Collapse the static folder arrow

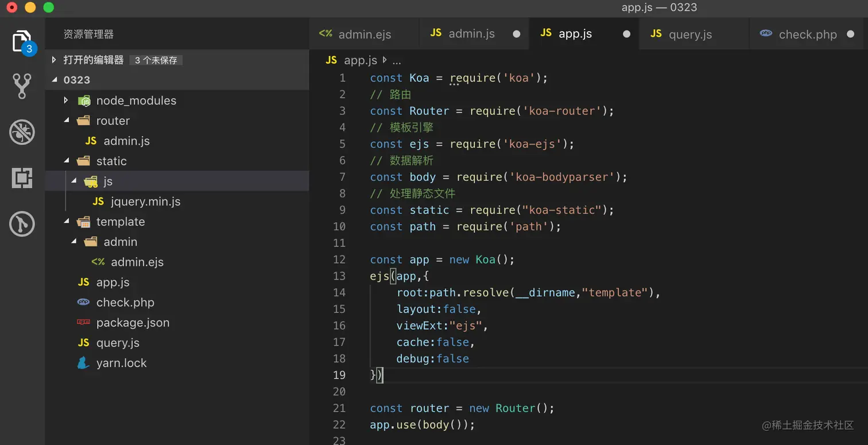(x=67, y=161)
